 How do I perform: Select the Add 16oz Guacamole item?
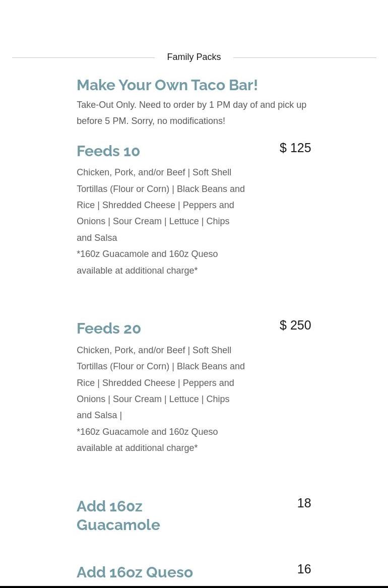coord(118,515)
